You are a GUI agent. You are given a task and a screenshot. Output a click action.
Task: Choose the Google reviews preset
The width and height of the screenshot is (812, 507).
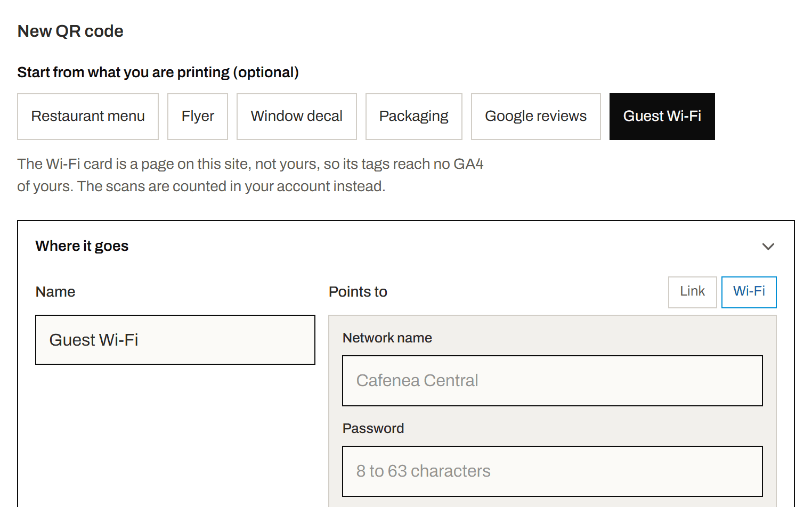536,117
